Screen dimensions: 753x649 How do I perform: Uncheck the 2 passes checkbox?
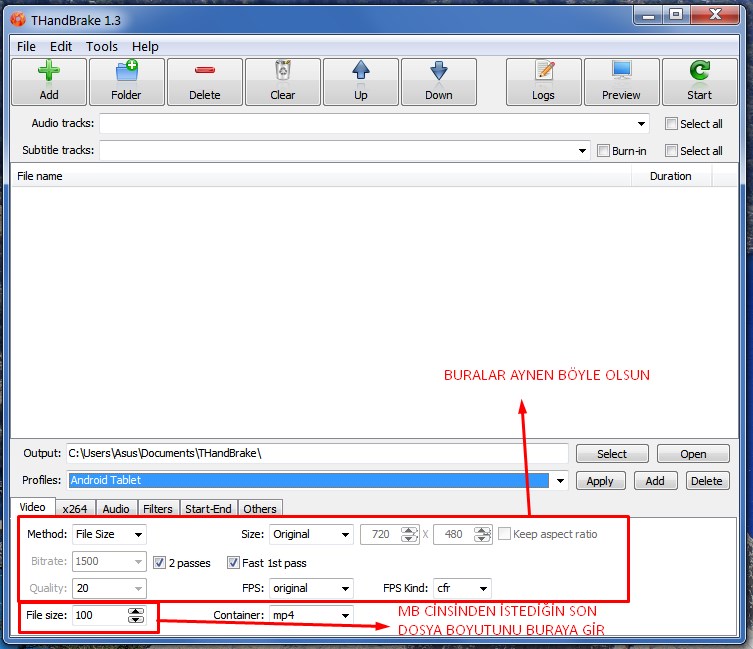coord(159,563)
